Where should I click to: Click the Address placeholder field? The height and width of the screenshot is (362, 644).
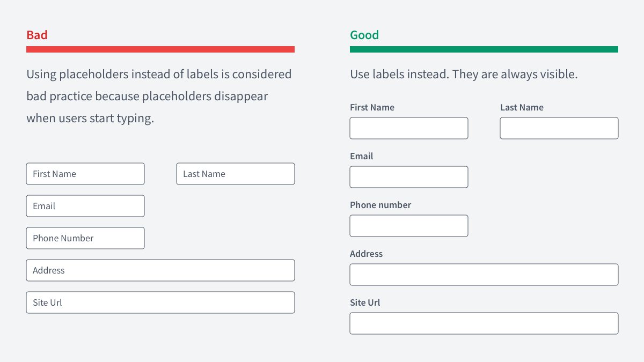[160, 270]
